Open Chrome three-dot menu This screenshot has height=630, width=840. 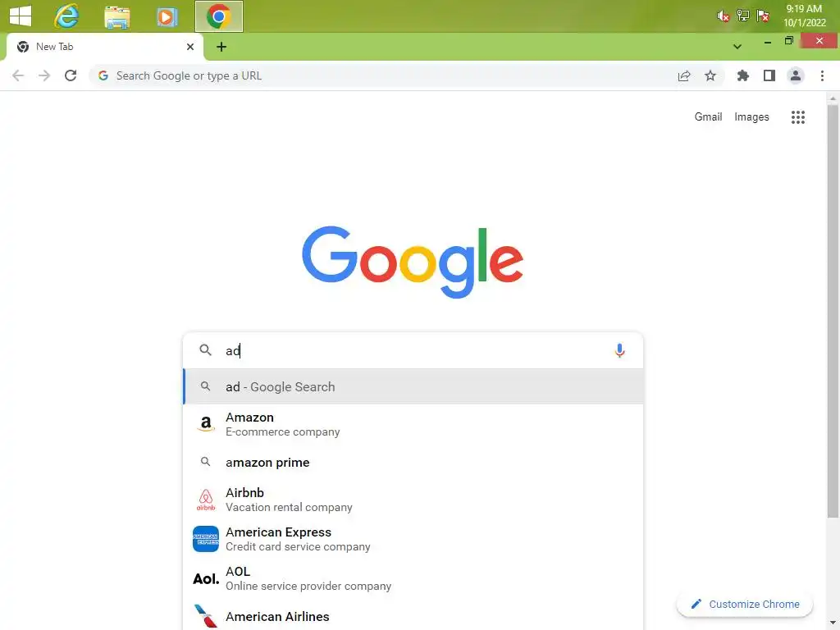[822, 75]
